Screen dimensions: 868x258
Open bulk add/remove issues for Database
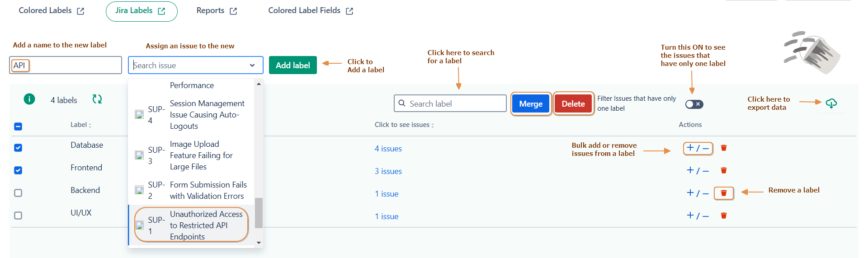[x=698, y=148]
